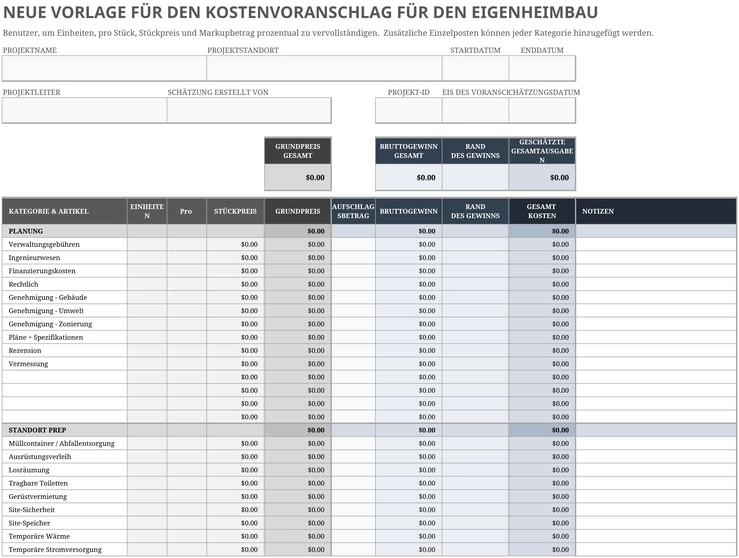The height and width of the screenshot is (558, 739).
Task: Click the Aufschlagsbetrag cell for Losräumung
Action: 353,470
